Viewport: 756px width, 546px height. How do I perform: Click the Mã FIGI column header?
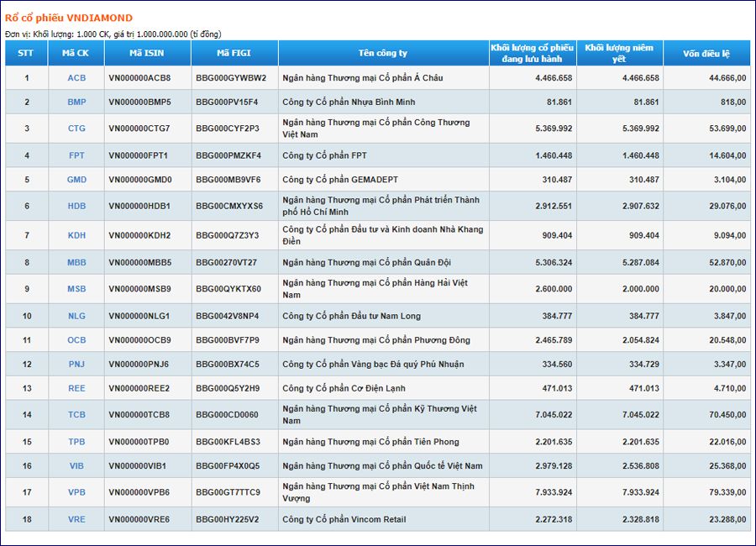[234, 53]
